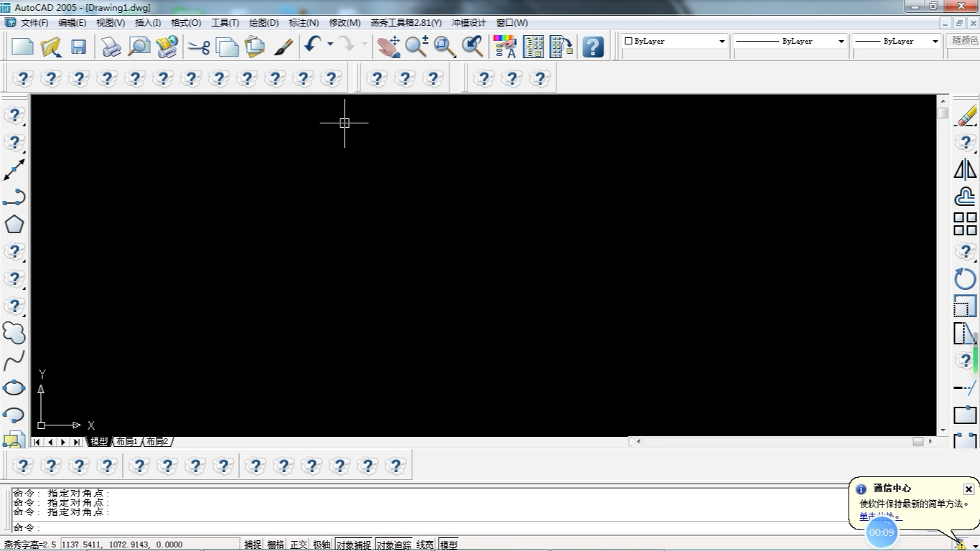The width and height of the screenshot is (980, 551).
Task: Open a drawing file with the folder icon
Action: pos(51,47)
